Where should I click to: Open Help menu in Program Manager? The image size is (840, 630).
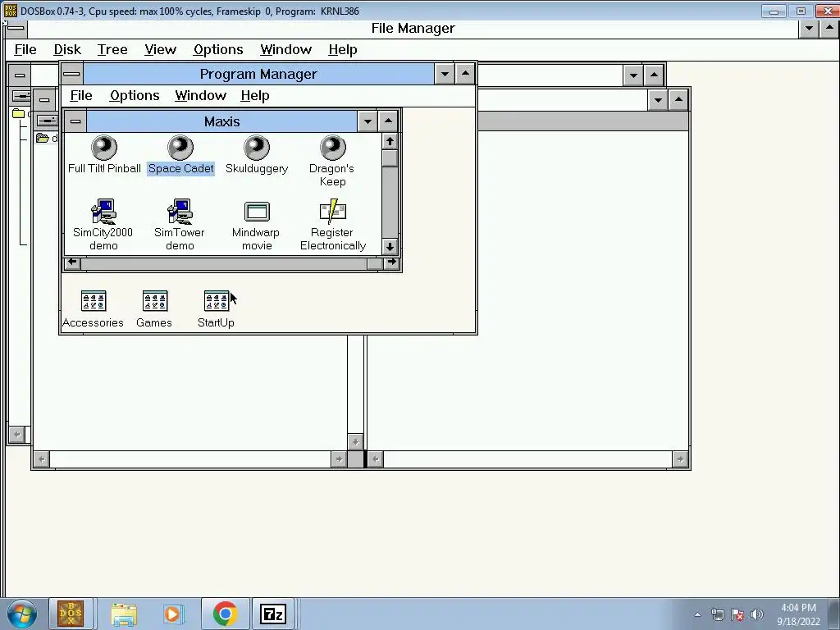255,95
